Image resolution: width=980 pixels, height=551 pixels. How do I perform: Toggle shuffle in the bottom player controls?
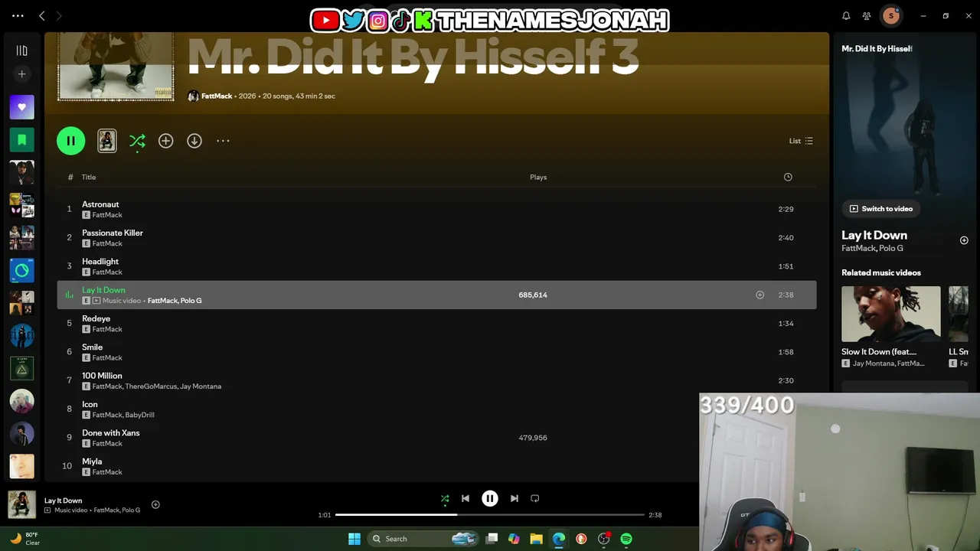coord(445,499)
